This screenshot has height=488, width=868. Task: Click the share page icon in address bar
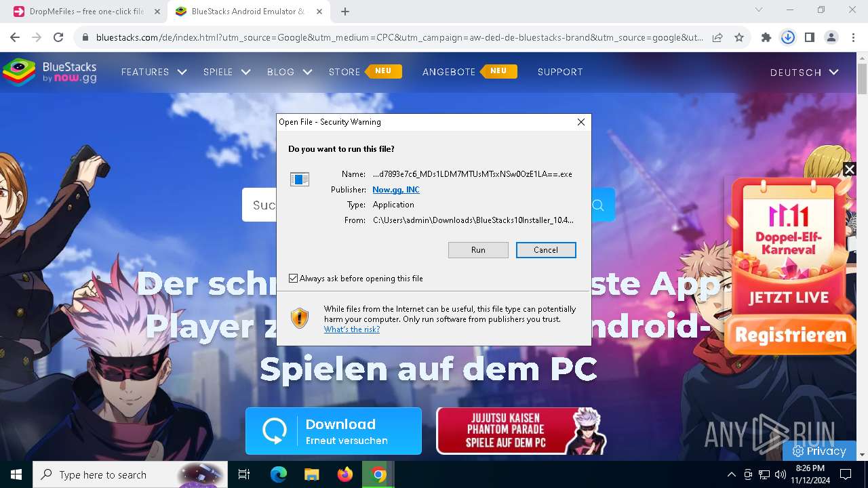(x=717, y=38)
